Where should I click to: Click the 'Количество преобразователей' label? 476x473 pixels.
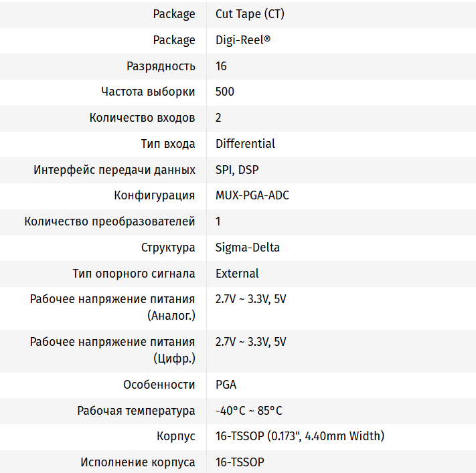pos(110,221)
